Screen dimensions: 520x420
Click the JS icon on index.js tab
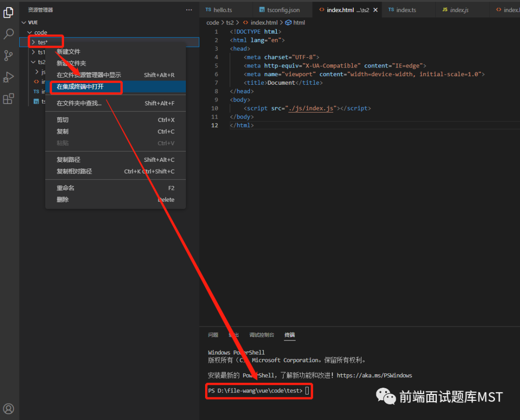click(x=445, y=10)
